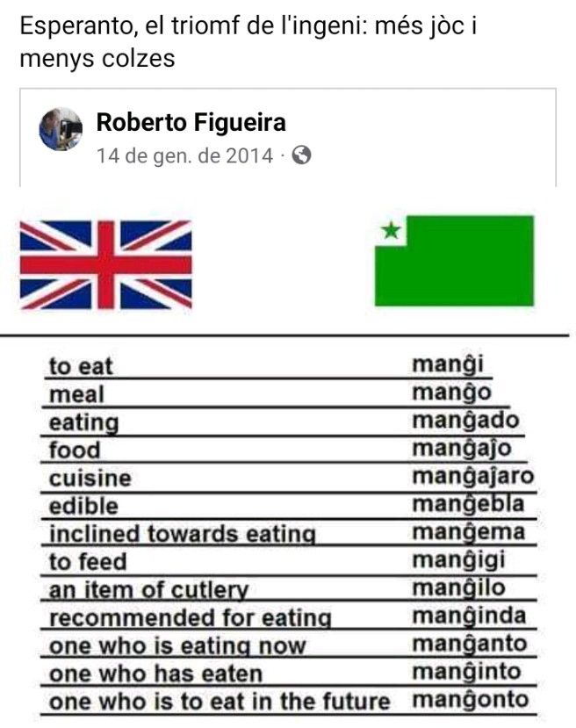
Task: Select "an item of cutlery" entry
Action: click(148, 590)
